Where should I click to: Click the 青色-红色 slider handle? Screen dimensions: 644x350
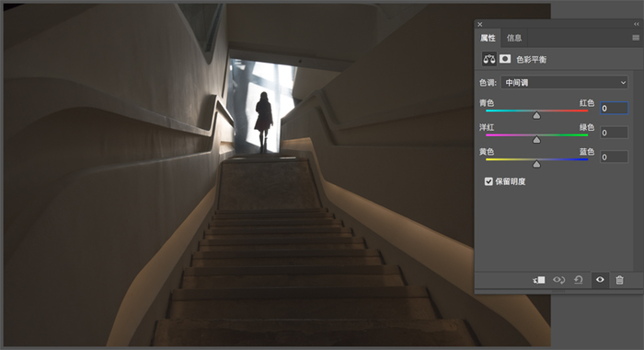536,115
